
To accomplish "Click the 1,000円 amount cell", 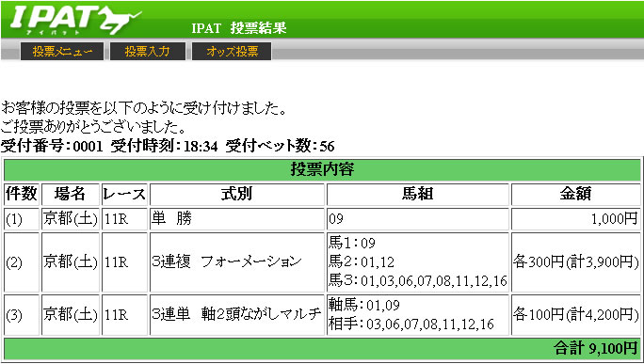I will point(575,219).
